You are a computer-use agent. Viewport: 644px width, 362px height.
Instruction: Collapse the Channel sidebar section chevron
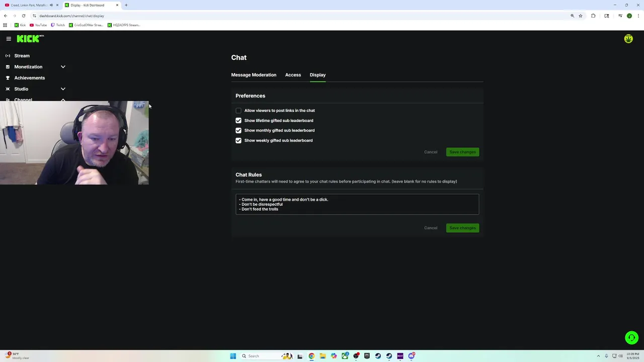pyautogui.click(x=63, y=100)
